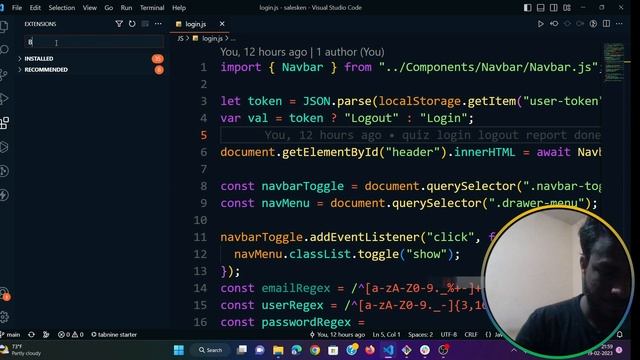
Task: Click the code minimap overview
Action: coord(613,63)
